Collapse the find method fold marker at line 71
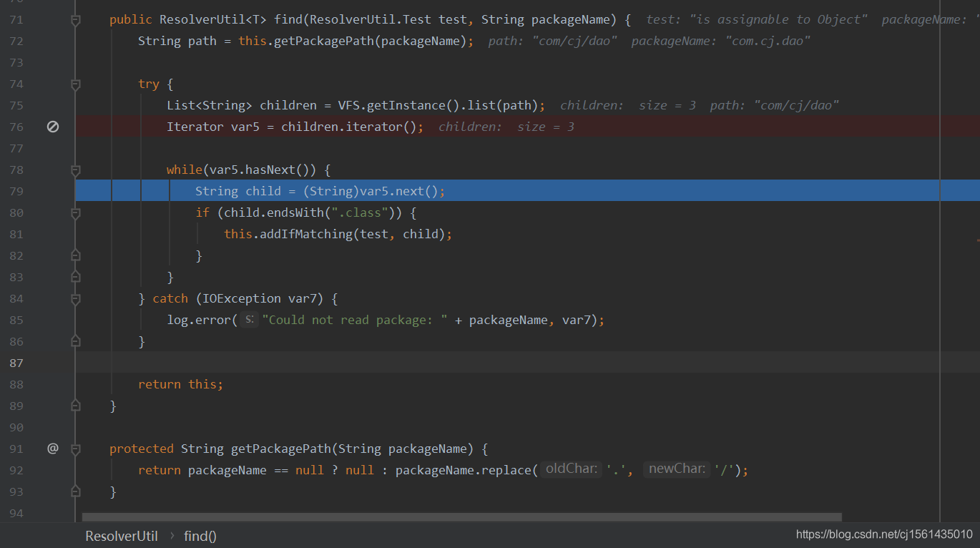Image resolution: width=980 pixels, height=548 pixels. [x=75, y=21]
